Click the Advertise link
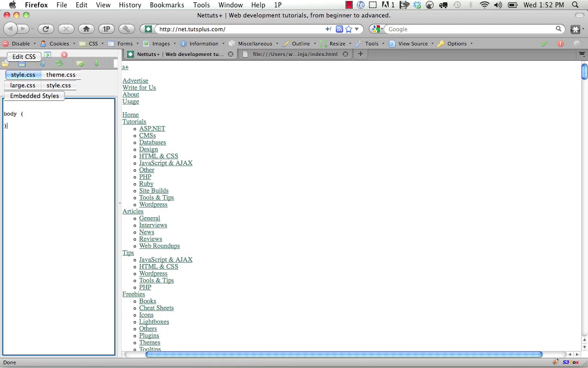Screen dimensions: 588x368 click(135, 80)
